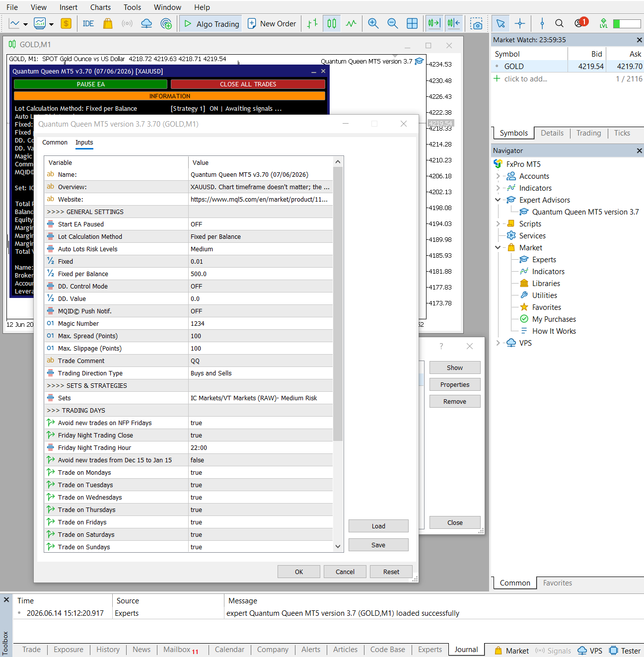Expand Accounts in Navigator

pos(498,176)
